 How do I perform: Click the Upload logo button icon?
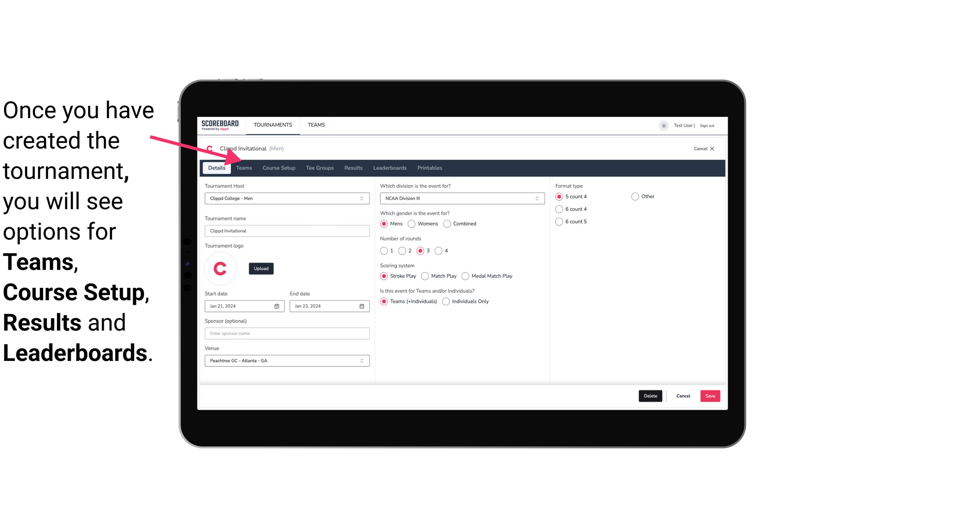261,269
